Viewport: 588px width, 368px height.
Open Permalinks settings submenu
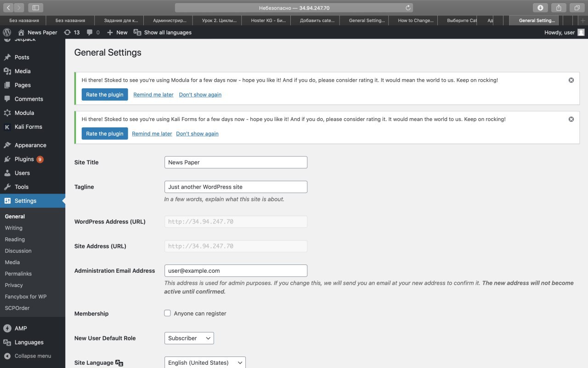point(18,274)
